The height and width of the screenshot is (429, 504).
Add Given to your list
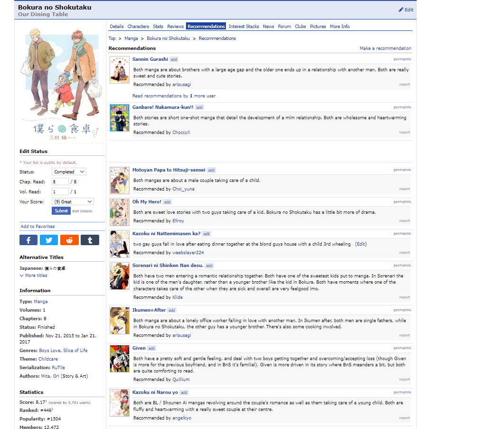click(x=151, y=348)
